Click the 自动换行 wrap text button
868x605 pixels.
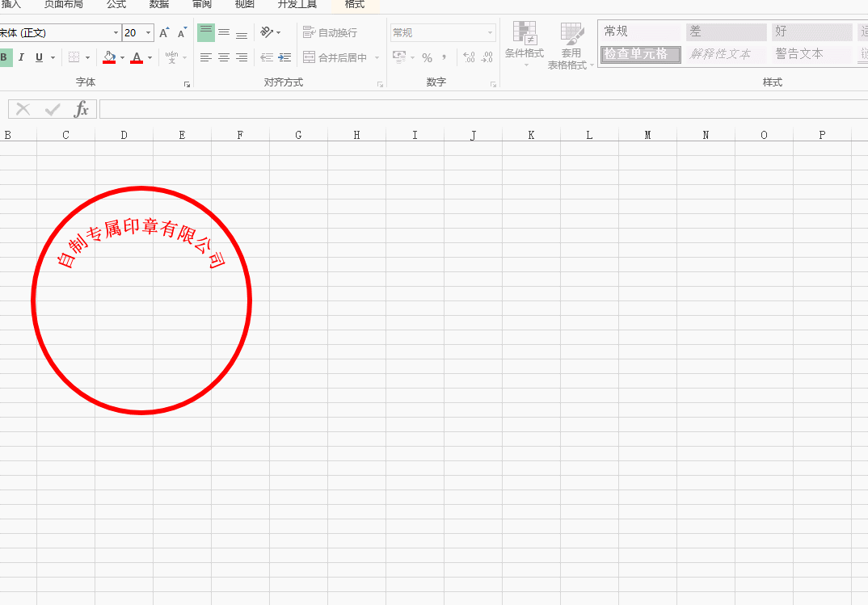(x=330, y=33)
